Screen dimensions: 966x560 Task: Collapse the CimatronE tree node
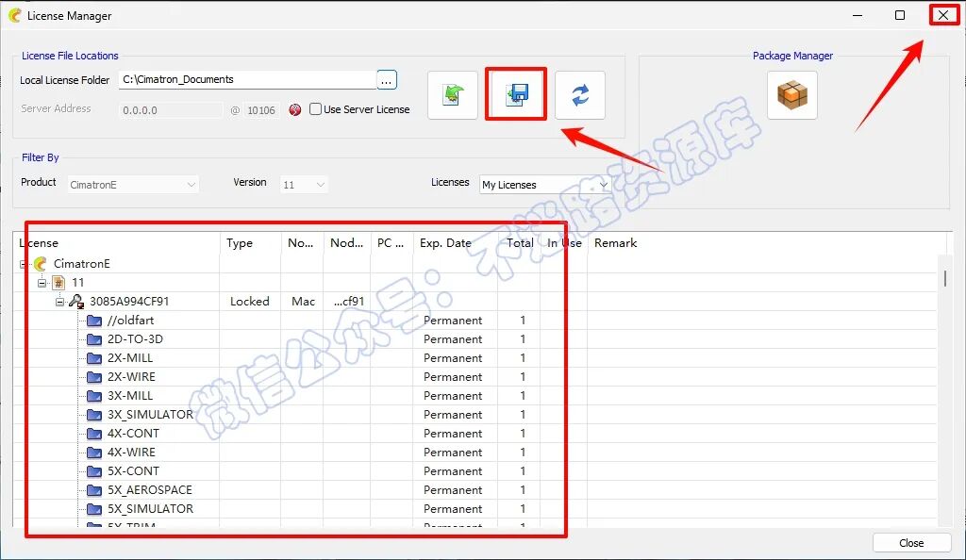(24, 264)
